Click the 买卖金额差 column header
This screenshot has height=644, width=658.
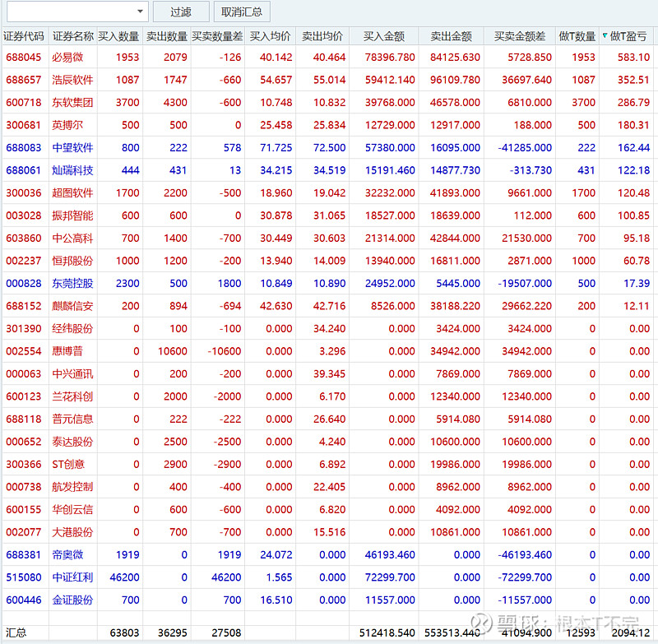[520, 36]
